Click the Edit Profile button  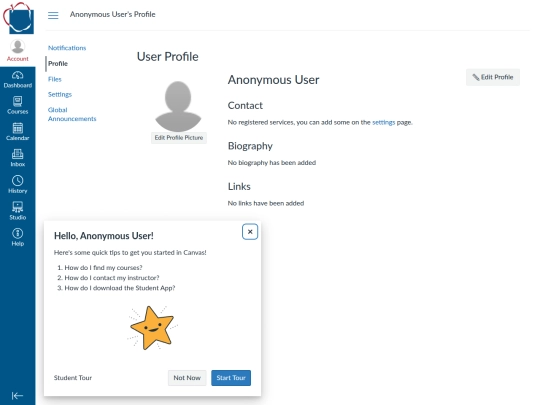pos(493,77)
